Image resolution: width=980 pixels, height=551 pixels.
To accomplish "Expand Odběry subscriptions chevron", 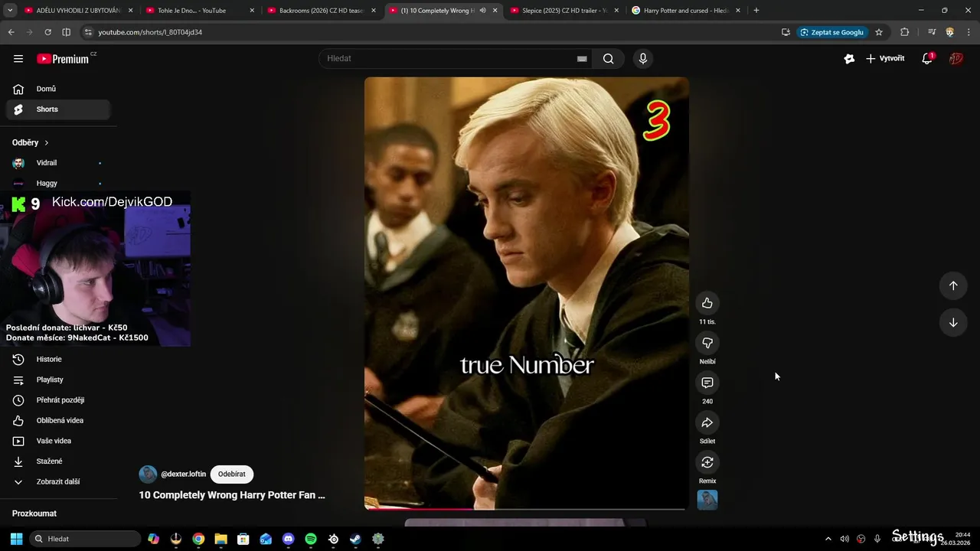I will 46,142.
